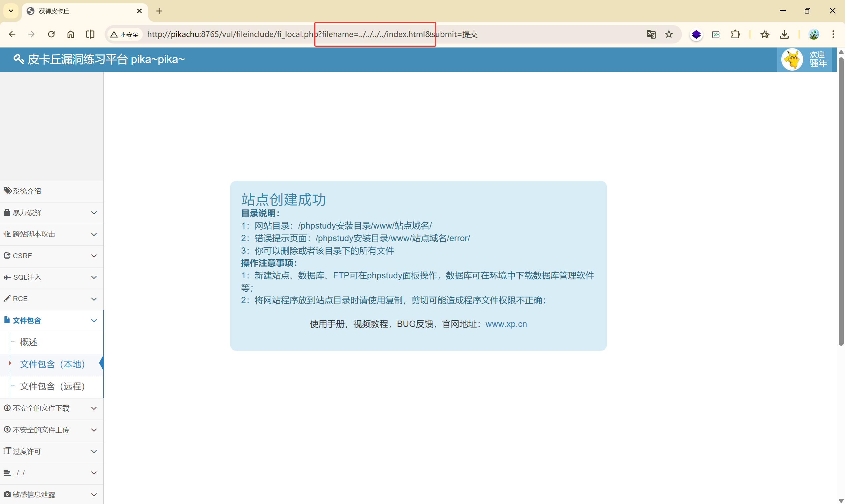Click the 系统介绍 sidebar link

click(27, 191)
